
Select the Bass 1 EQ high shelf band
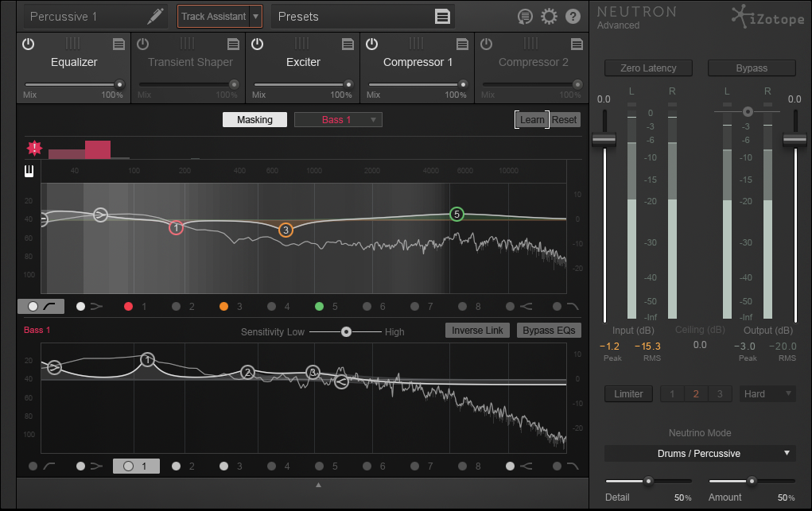coord(519,466)
